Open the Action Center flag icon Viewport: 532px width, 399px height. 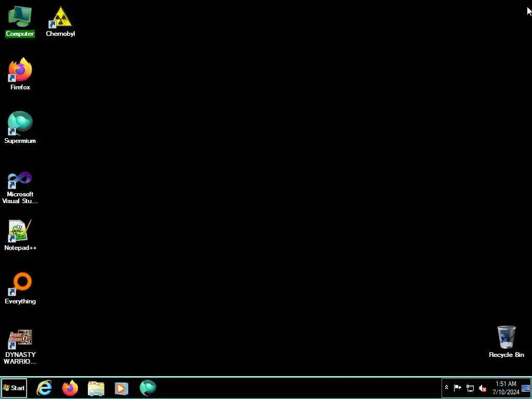(x=457, y=388)
